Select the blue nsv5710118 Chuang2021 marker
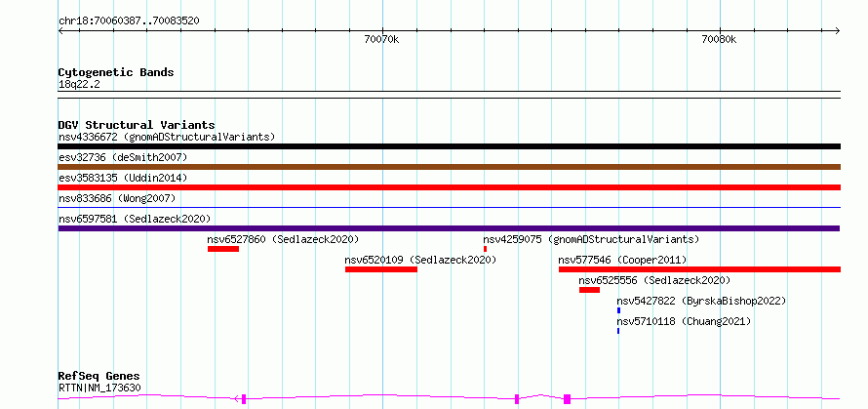868x409 pixels. tap(617, 331)
